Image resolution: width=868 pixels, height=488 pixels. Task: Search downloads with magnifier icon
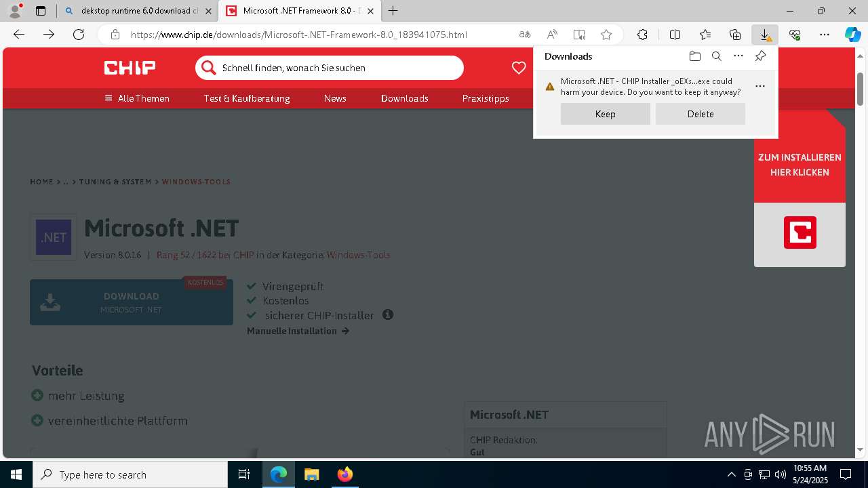click(x=717, y=56)
